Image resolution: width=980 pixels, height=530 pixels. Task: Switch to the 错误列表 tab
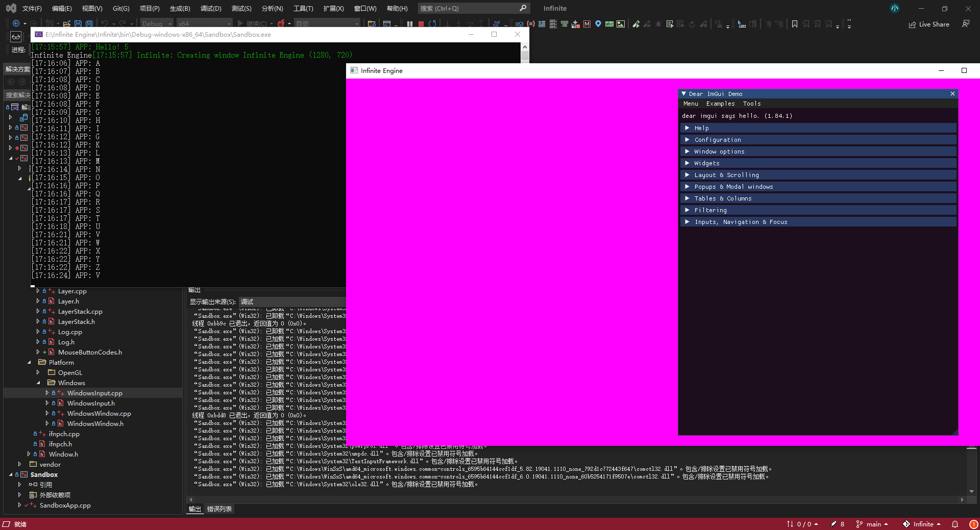(219, 509)
